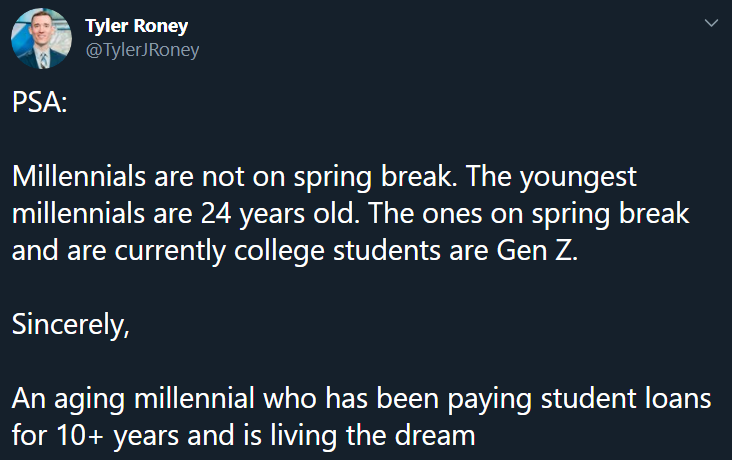Image resolution: width=732 pixels, height=460 pixels.
Task: Click the line beginning 'An aging millennial'
Action: click(x=361, y=399)
